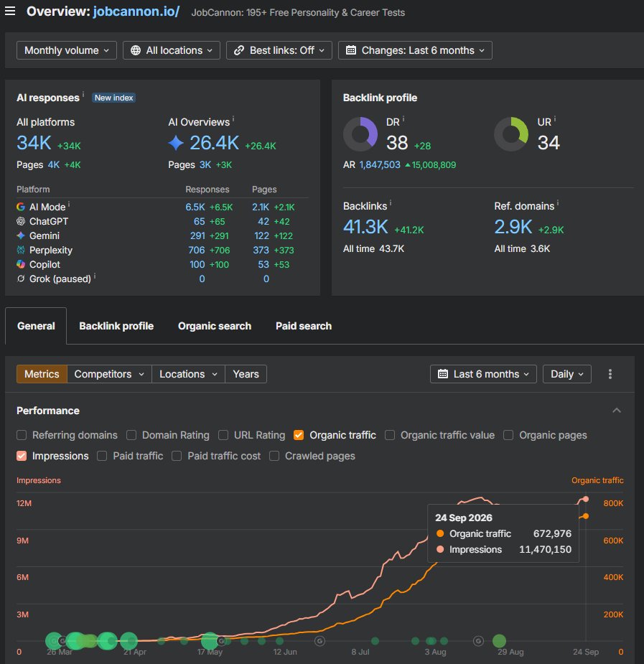Click the DR donut chart
This screenshot has height=664, width=644.
pyautogui.click(x=360, y=134)
